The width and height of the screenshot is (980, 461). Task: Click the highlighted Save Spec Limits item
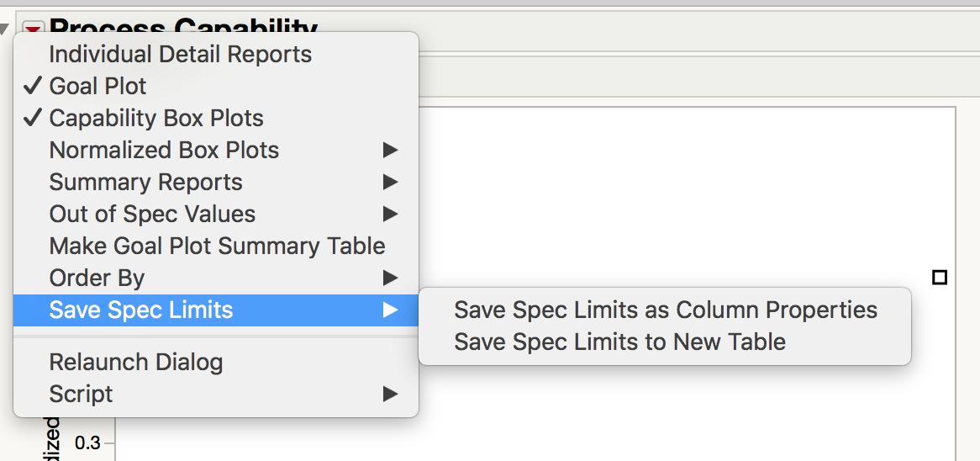point(141,310)
